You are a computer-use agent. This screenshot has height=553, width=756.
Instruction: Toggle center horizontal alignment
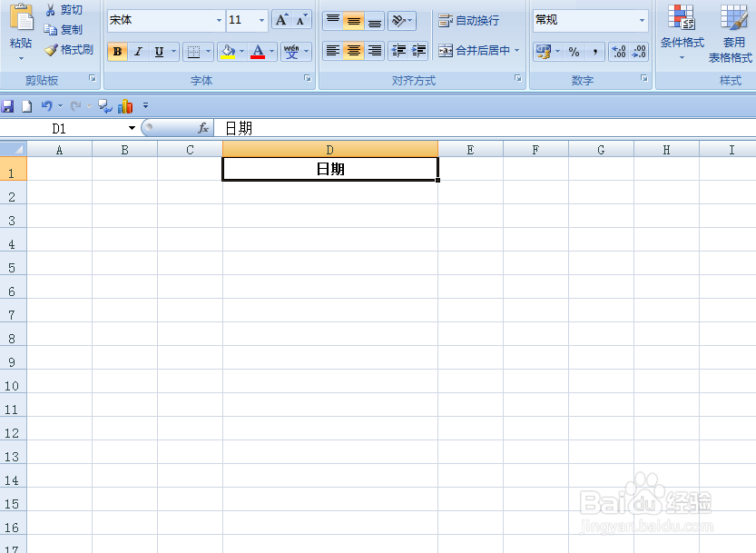tap(354, 51)
